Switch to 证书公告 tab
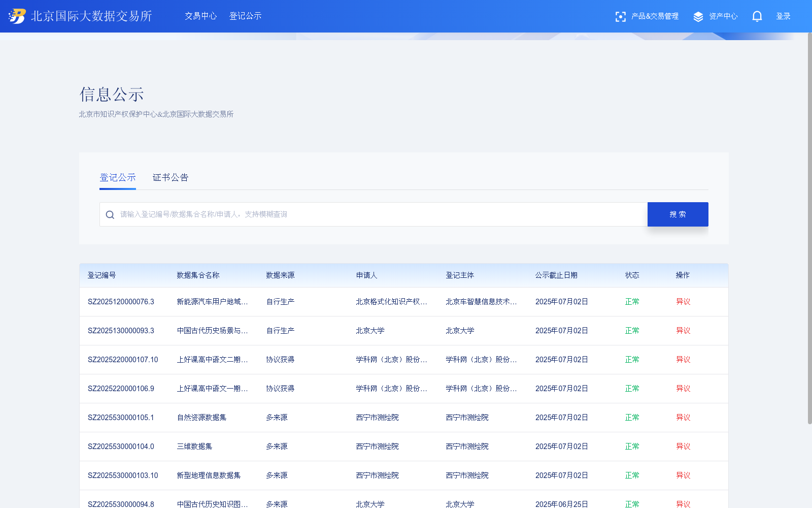 [171, 178]
